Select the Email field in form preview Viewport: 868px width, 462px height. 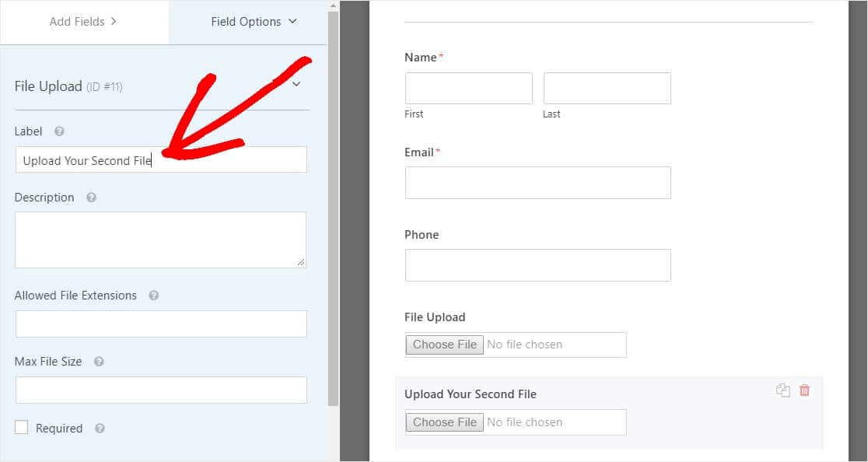538,183
